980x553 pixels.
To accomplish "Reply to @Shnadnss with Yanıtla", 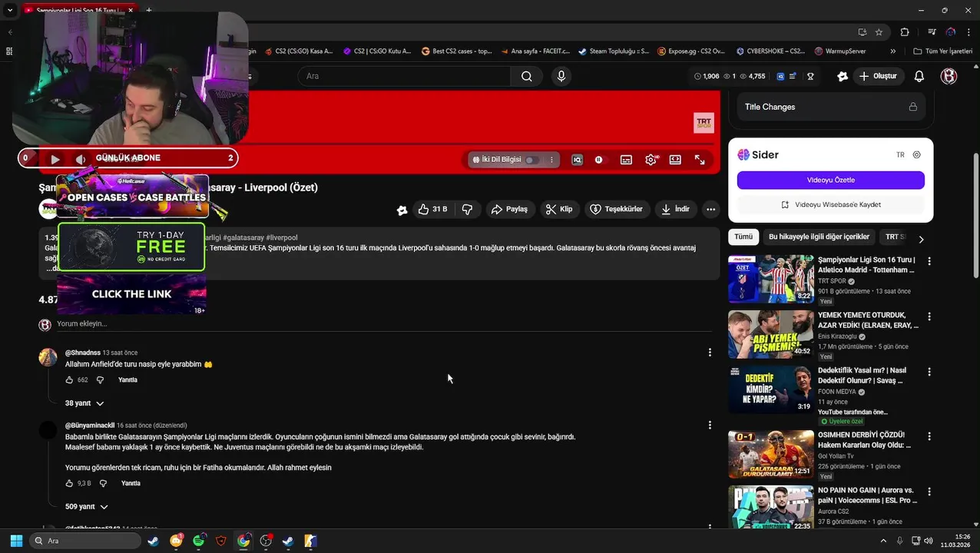I will tap(127, 380).
